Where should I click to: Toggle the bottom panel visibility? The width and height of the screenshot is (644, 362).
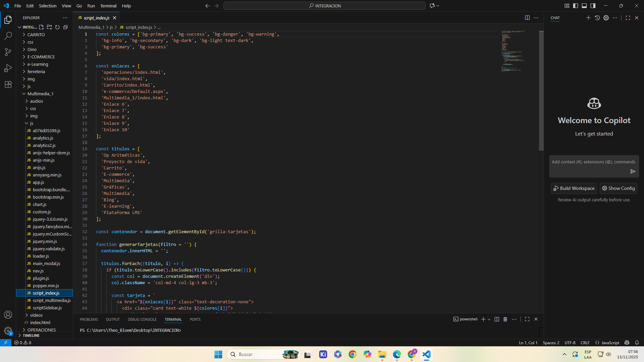(584, 6)
